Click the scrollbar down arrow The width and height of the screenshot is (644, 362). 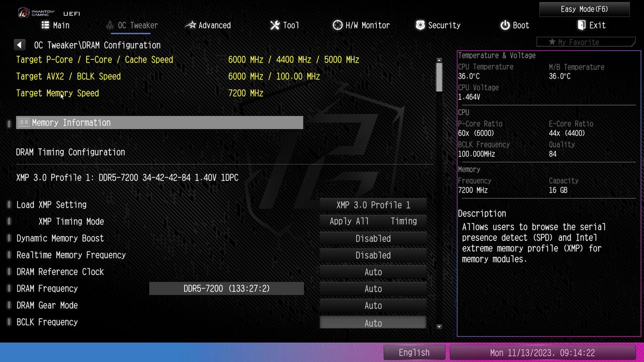(439, 326)
